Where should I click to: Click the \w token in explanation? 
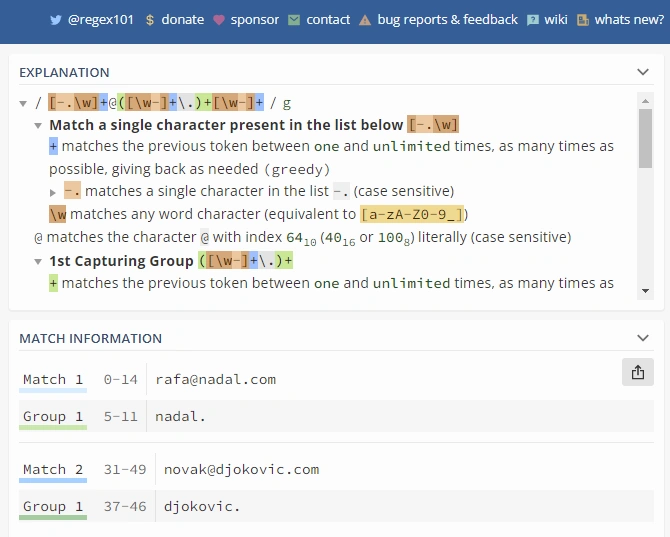click(x=58, y=214)
